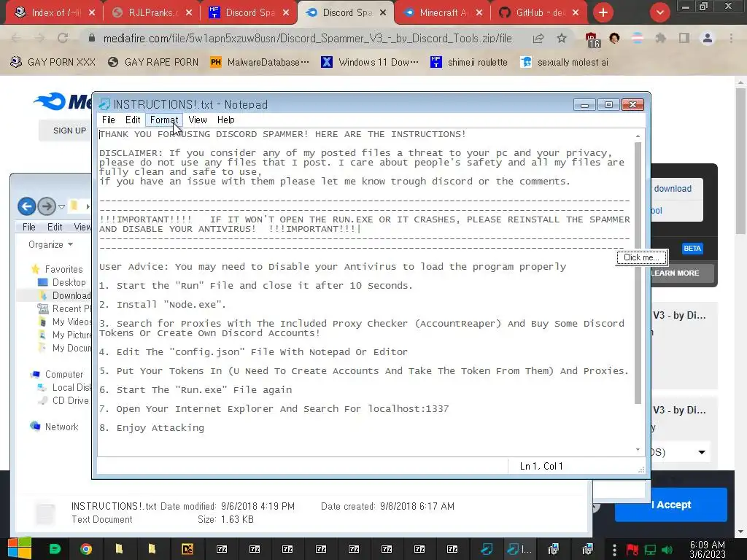Close the RJLPranks tab
747x560 pixels.
pos(189,13)
